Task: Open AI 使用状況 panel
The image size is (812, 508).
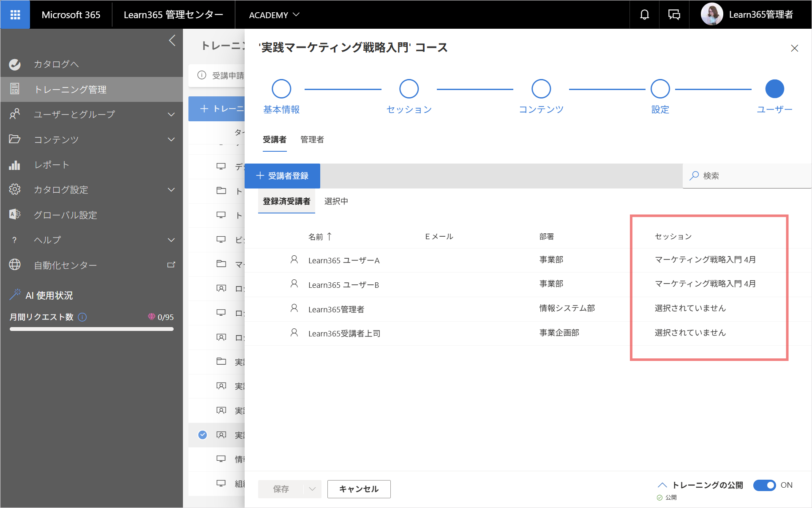Action: (x=49, y=295)
